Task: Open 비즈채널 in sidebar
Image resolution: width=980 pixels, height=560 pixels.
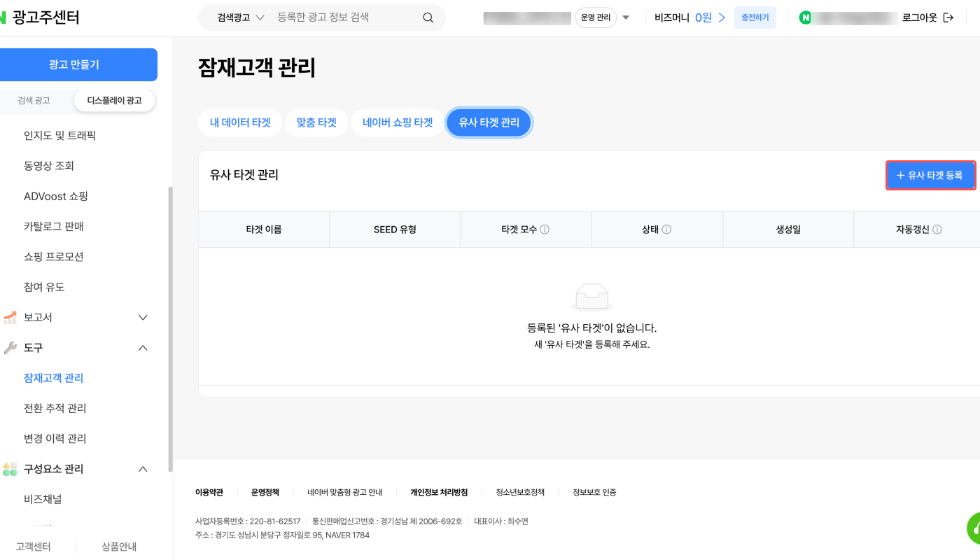Action: [x=43, y=499]
